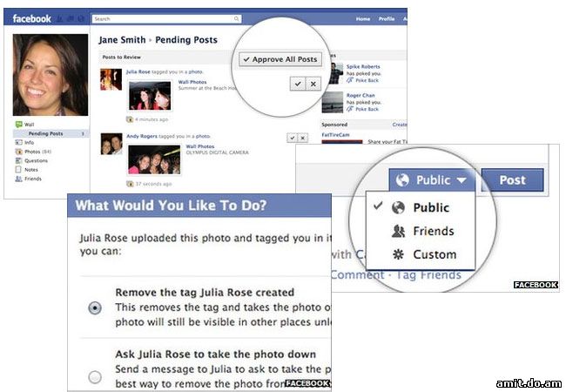Click the Tag Friends link

click(428, 275)
